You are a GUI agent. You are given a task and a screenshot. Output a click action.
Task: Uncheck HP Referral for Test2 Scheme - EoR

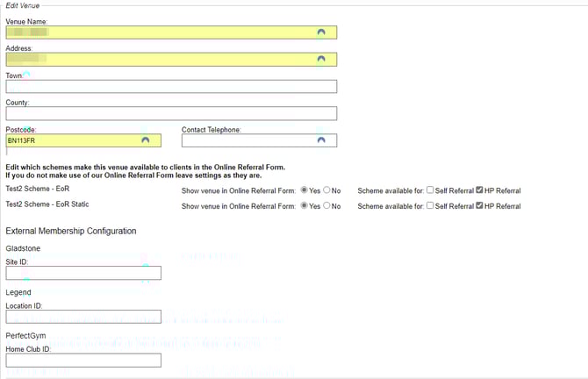click(479, 189)
